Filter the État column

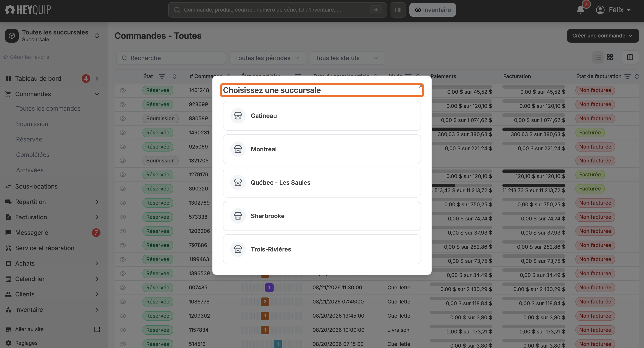pos(162,76)
